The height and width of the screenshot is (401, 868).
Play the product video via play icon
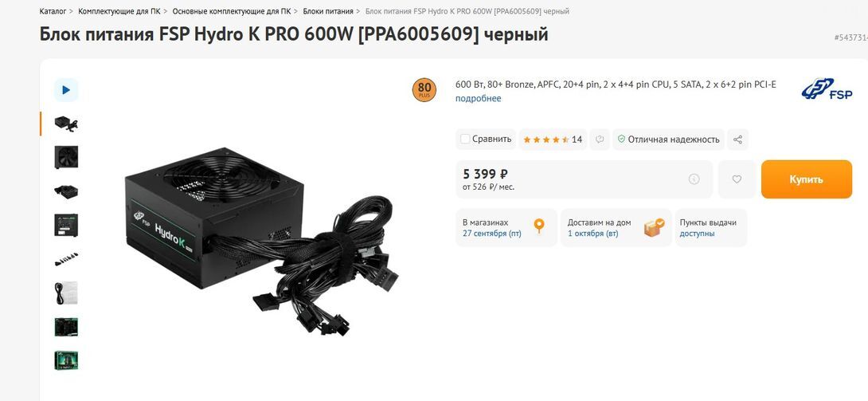pyautogui.click(x=66, y=90)
